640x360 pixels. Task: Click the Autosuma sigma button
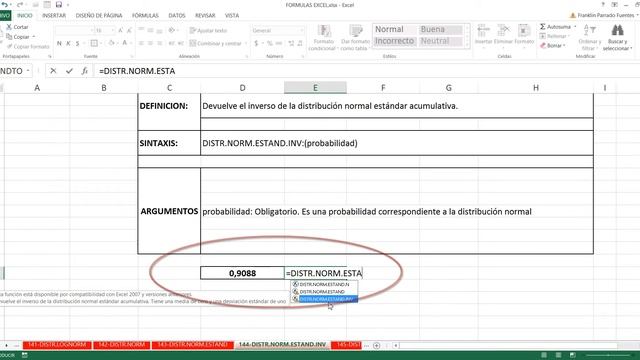(555, 27)
